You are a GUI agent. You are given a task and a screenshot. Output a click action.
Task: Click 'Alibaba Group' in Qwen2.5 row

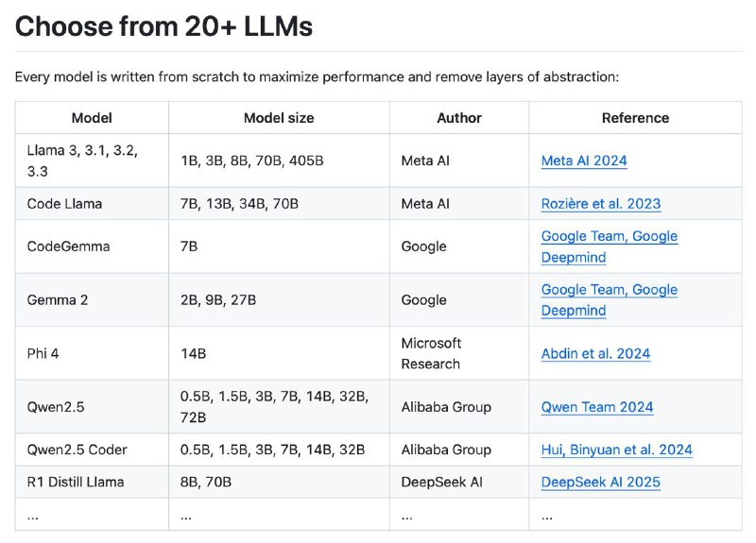[x=446, y=407]
